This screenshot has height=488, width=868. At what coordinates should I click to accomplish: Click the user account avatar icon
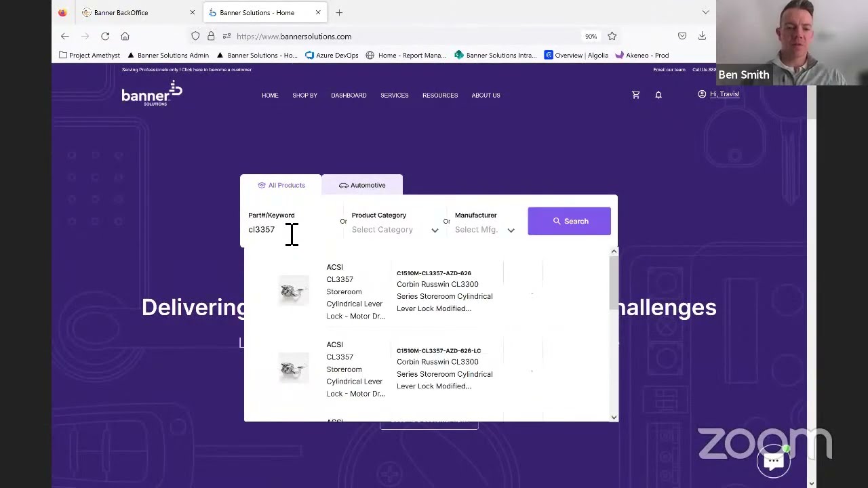702,94
